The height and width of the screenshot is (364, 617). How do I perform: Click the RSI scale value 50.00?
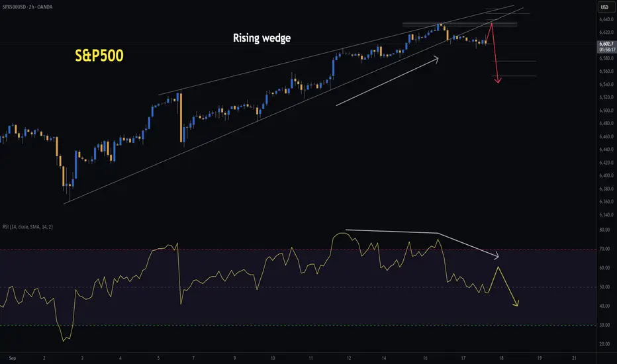pos(604,287)
